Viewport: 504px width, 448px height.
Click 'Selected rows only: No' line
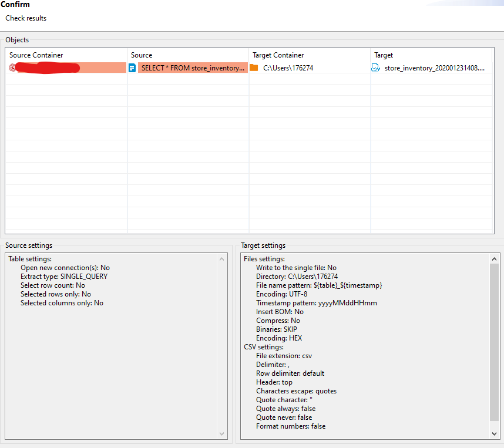pos(56,294)
